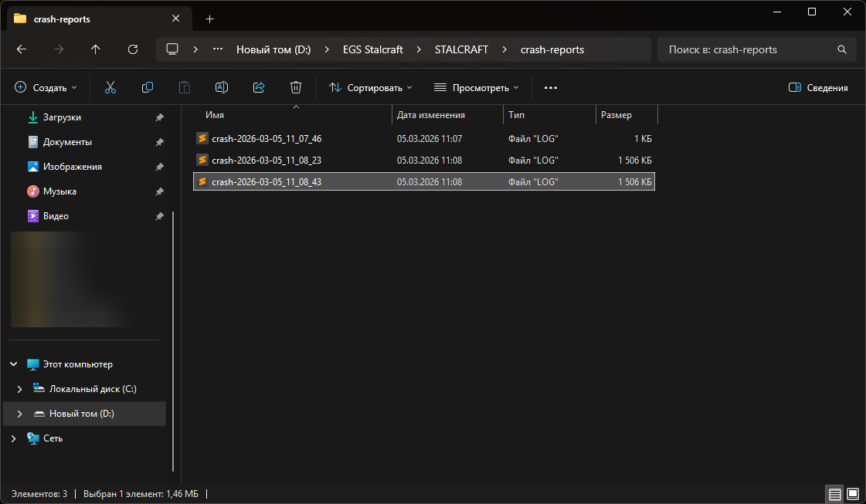866x504 pixels.
Task: Open the Создать new item menu
Action: [46, 87]
